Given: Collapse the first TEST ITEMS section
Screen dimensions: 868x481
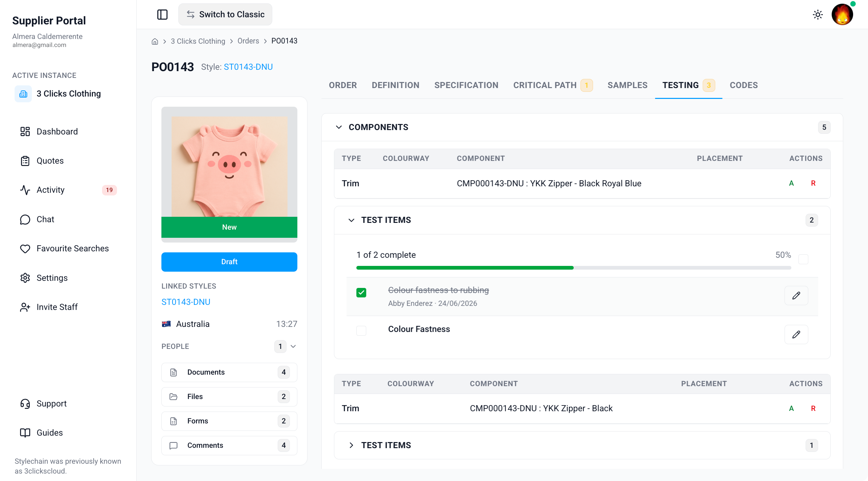Looking at the screenshot, I should (351, 220).
